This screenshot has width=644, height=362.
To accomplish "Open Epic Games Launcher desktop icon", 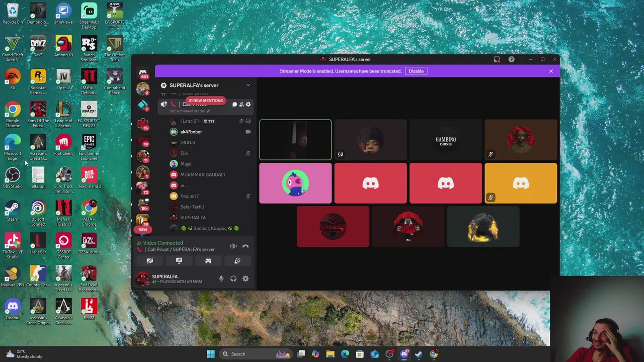I will click(x=89, y=148).
